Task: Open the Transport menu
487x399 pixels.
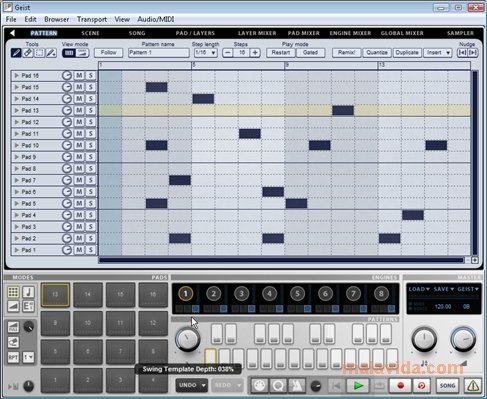Action: click(92, 19)
